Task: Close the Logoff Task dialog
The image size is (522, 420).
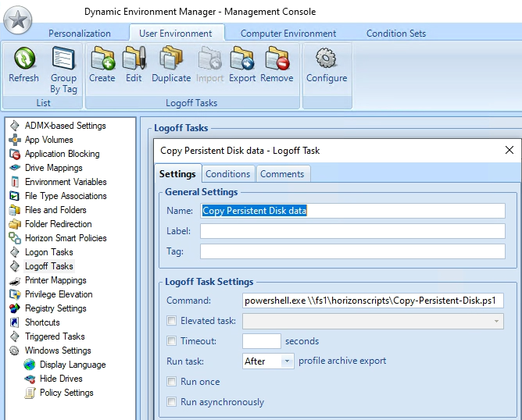Action: point(509,151)
